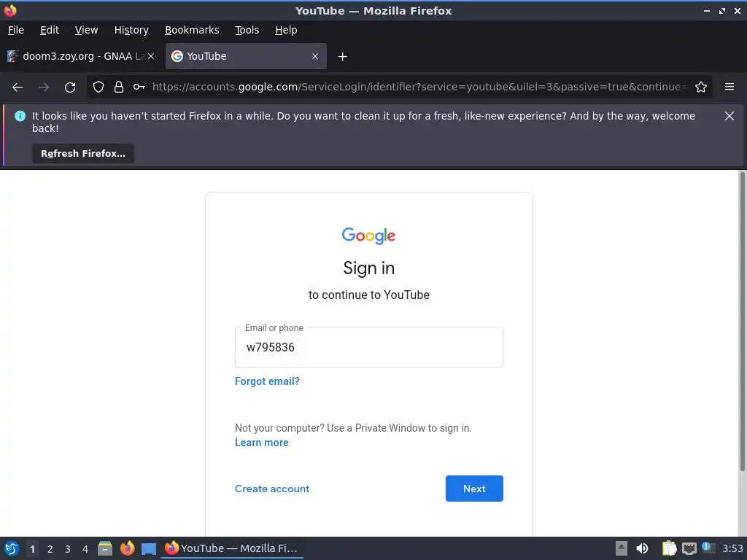
Task: Minimize the Firefox window
Action: click(x=706, y=10)
